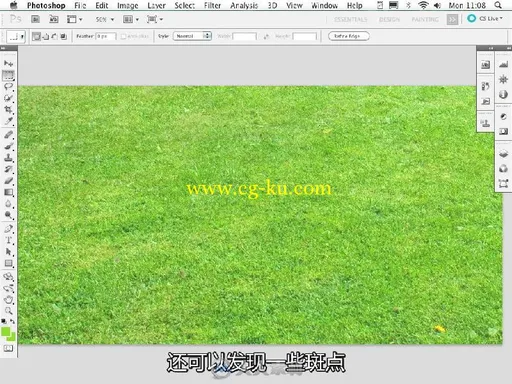Select the 3D Camera Rotate tool
This screenshot has height=384, width=512.
click(x=8, y=288)
